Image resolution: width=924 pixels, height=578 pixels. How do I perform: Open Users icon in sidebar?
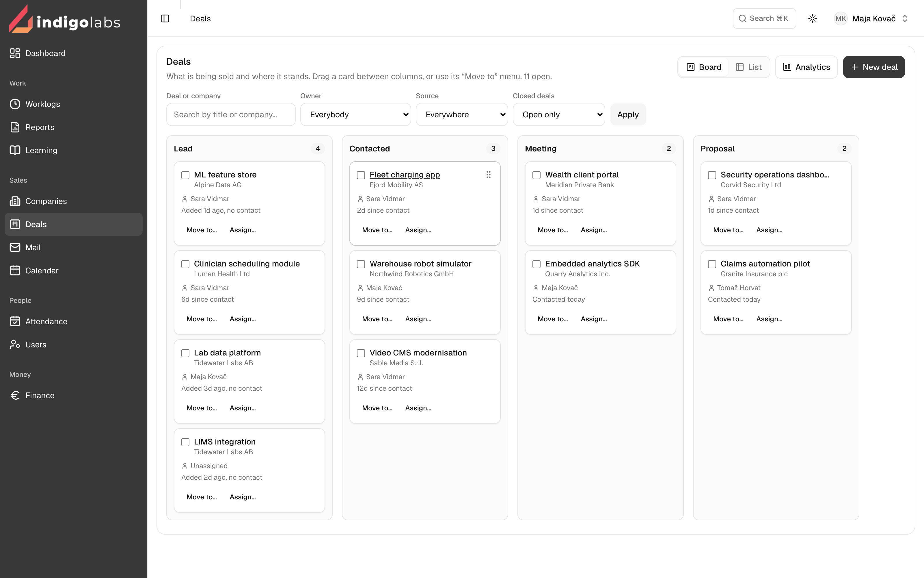pos(15,344)
